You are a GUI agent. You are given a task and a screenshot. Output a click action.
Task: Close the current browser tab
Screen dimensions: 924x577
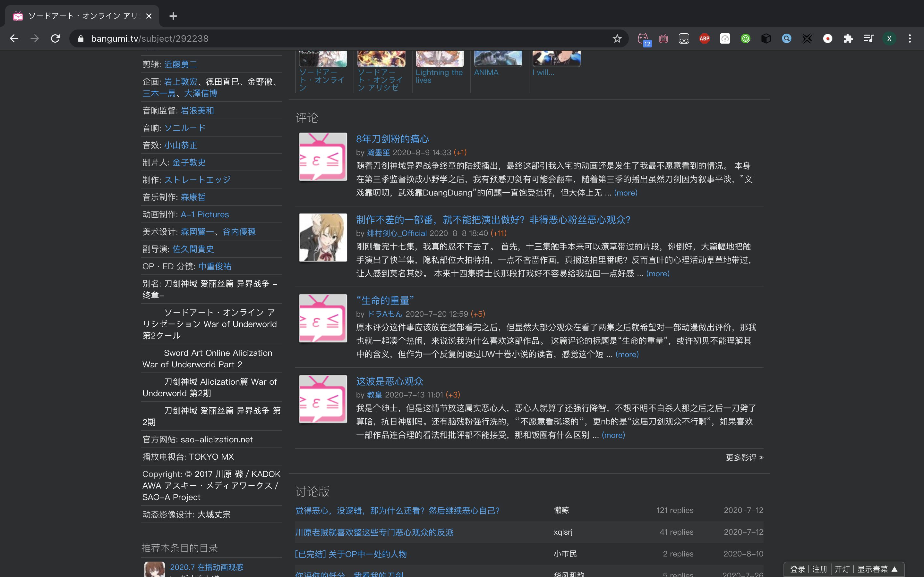[x=149, y=16]
